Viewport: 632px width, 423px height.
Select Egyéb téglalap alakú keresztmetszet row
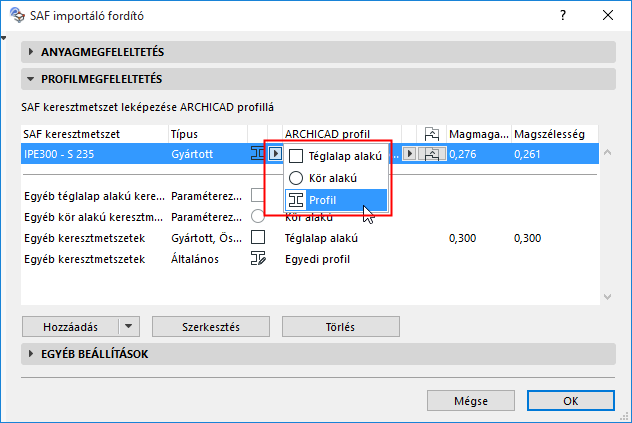coord(310,196)
